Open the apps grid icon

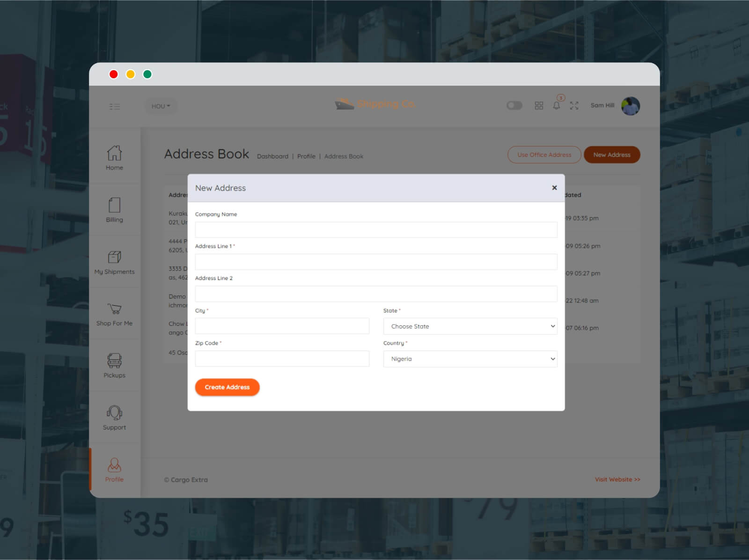pyautogui.click(x=539, y=106)
